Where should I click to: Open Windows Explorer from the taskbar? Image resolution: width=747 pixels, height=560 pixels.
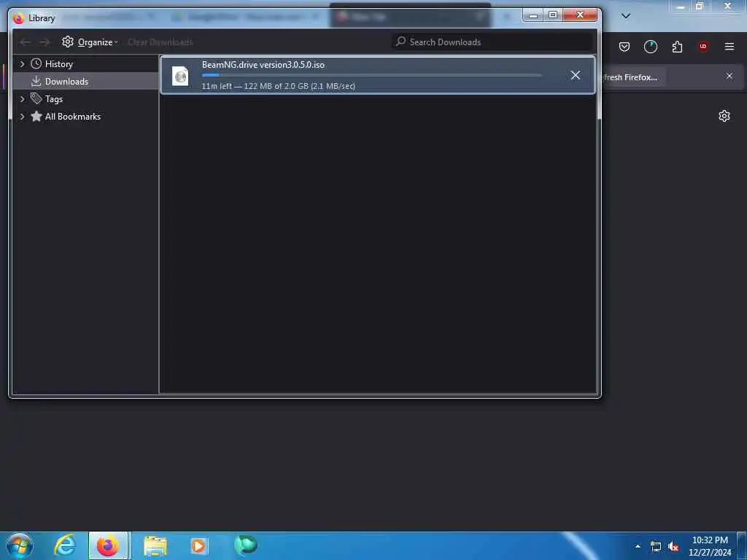[155, 546]
